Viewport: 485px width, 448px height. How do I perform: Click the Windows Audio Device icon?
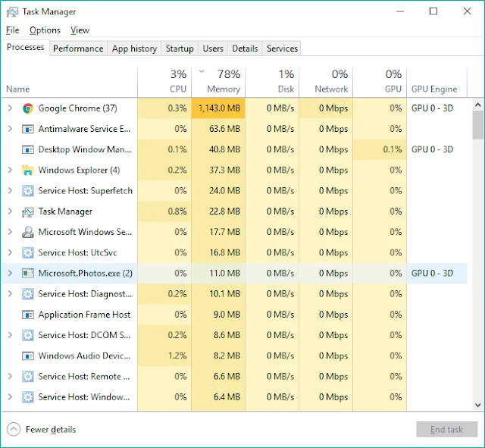[28, 356]
